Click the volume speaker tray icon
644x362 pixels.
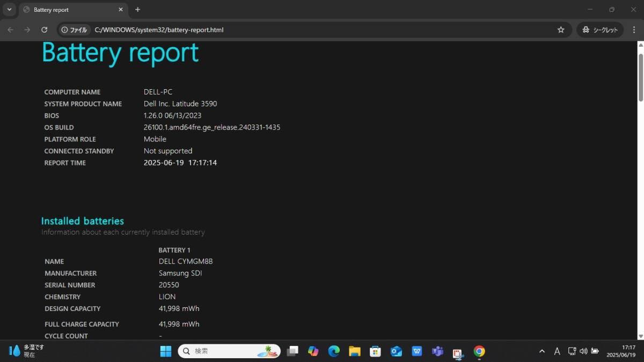click(x=583, y=351)
